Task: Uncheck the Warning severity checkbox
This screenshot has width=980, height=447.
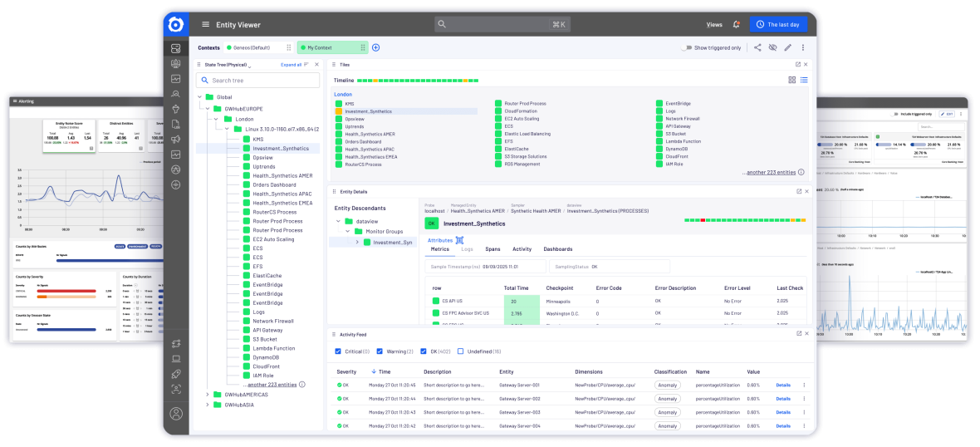Action: [381, 351]
